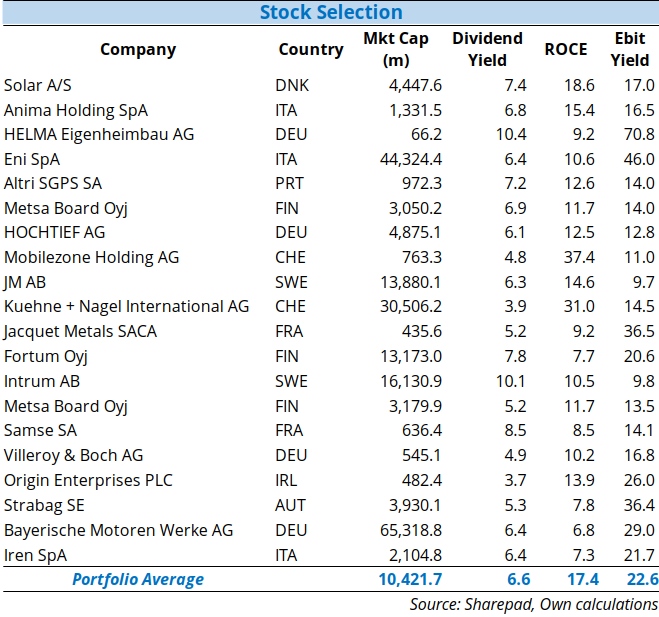Select the Solar A/S company cell
The image size is (659, 617).
tap(38, 85)
